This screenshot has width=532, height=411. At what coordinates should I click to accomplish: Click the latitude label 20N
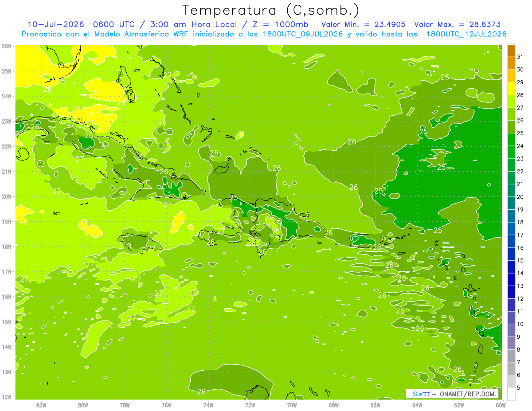tap(6, 196)
